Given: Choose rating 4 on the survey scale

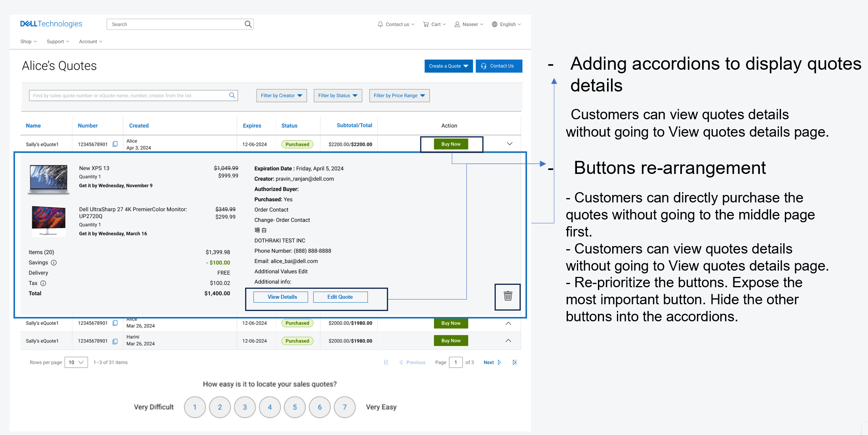Looking at the screenshot, I should [x=270, y=407].
